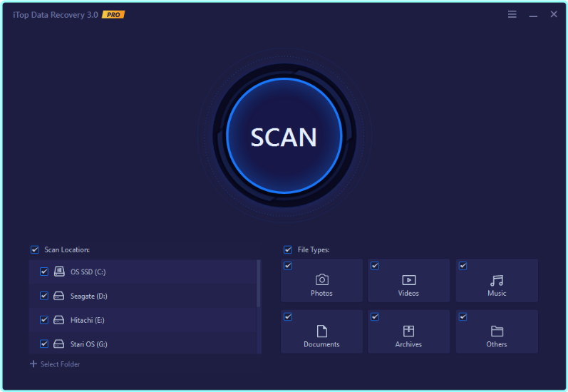Minimize the iTop Data Recovery window
Viewport: 568px width, 392px height.
533,14
